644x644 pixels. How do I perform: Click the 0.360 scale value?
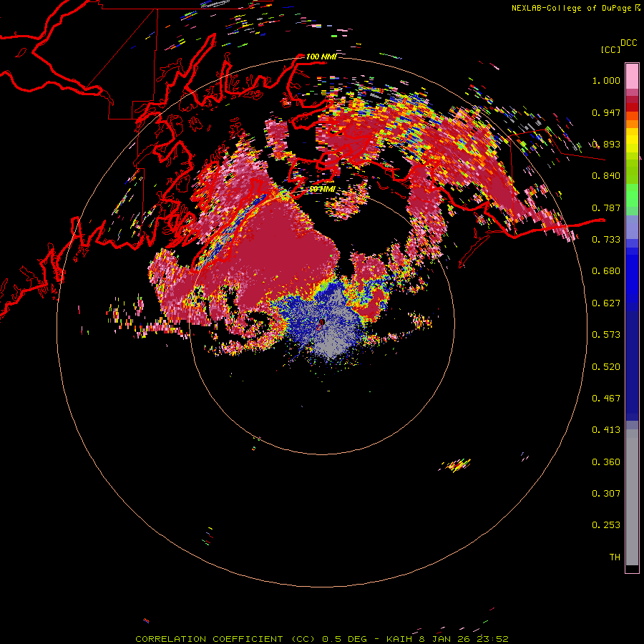pyautogui.click(x=606, y=462)
